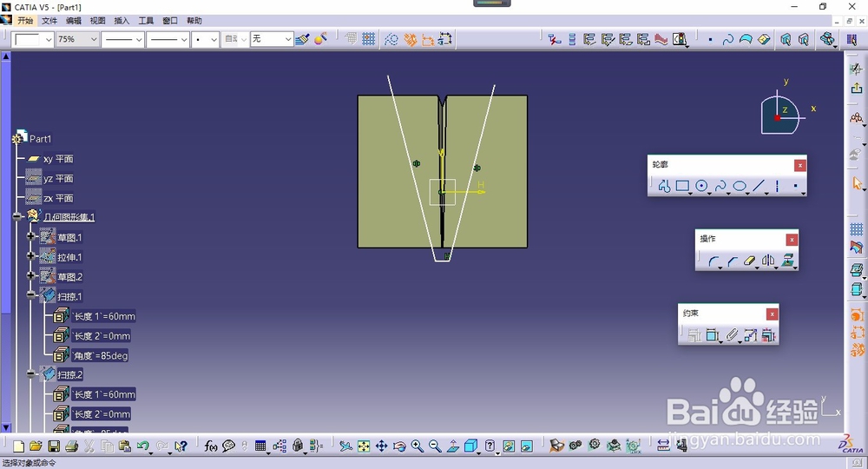Select Chamfer tool in 操作 toolbar

pos(732,261)
